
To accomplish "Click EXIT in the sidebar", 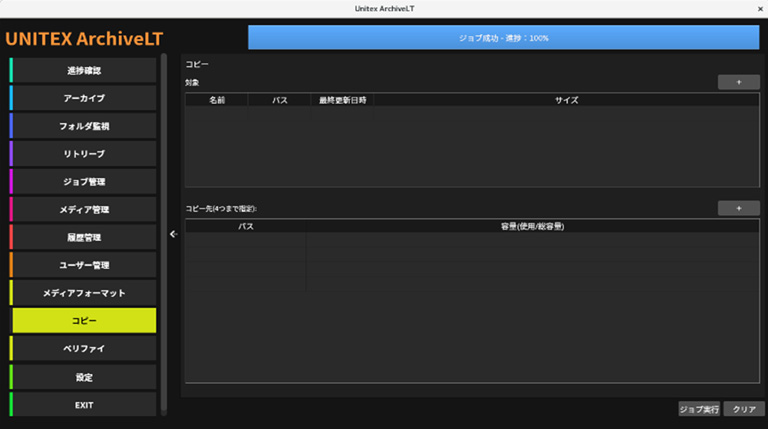I will [x=83, y=405].
